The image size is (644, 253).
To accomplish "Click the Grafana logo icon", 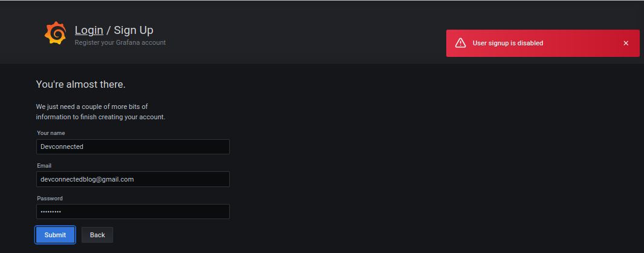I will [x=55, y=33].
